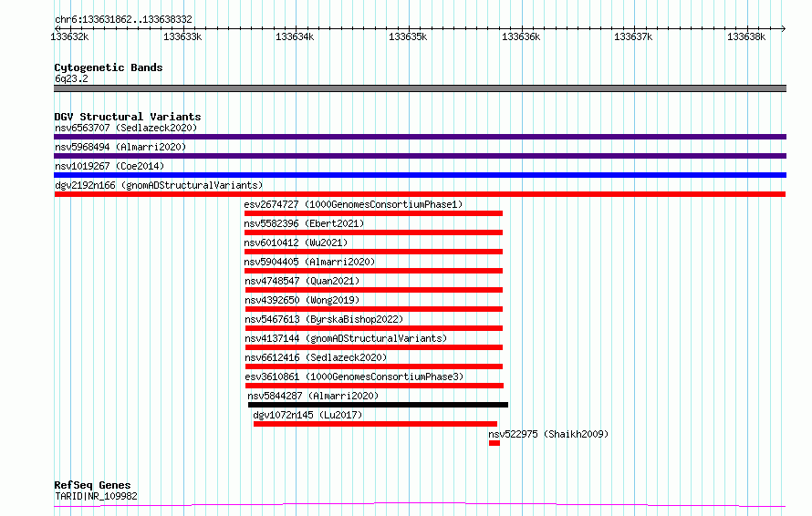Open the nsv1019267 (Coe2014) variant label
Screen dimensions: 812x516
(x=109, y=166)
